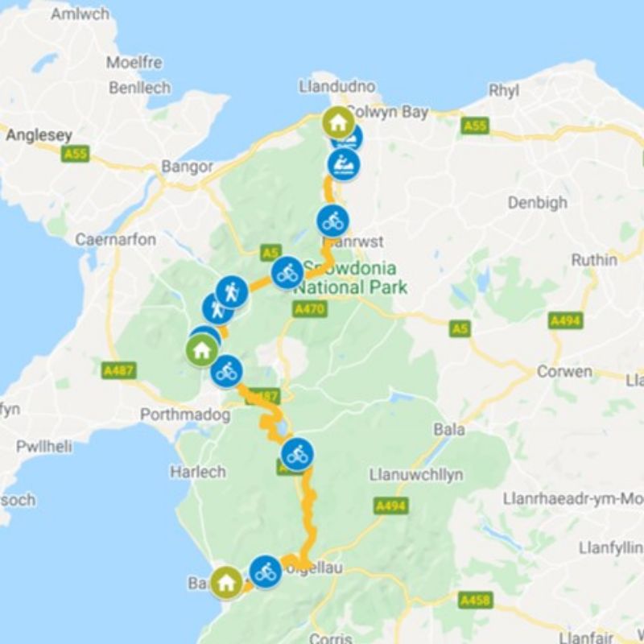Select the Caernarfon place label
Screen dimensions: 644x644
pyautogui.click(x=116, y=239)
